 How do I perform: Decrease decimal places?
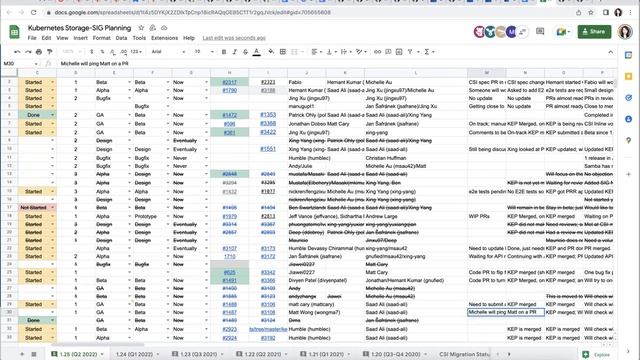113,52
